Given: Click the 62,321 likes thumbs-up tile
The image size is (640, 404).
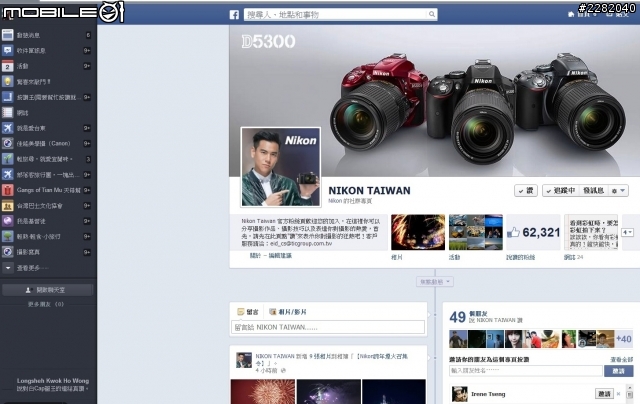Looking at the screenshot, I should click(x=533, y=232).
